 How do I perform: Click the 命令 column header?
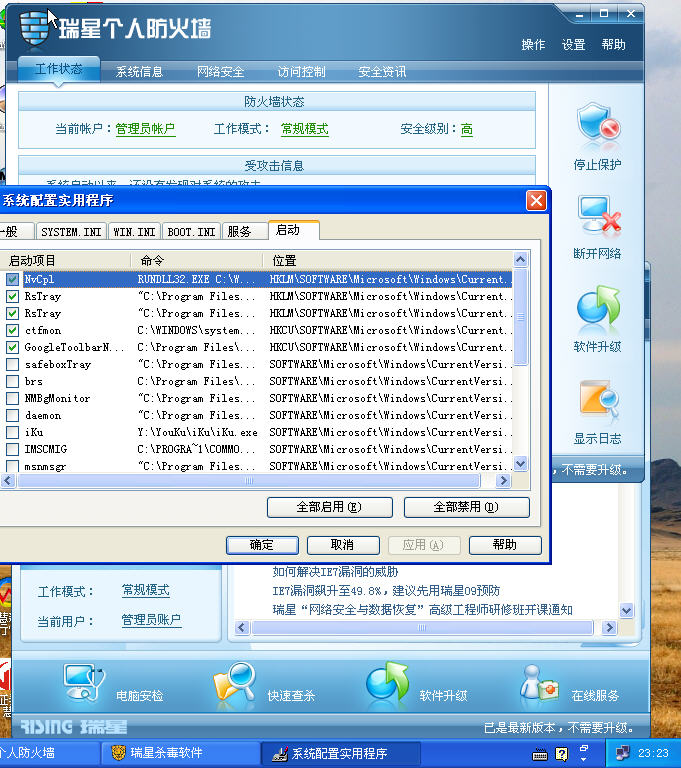point(196,261)
